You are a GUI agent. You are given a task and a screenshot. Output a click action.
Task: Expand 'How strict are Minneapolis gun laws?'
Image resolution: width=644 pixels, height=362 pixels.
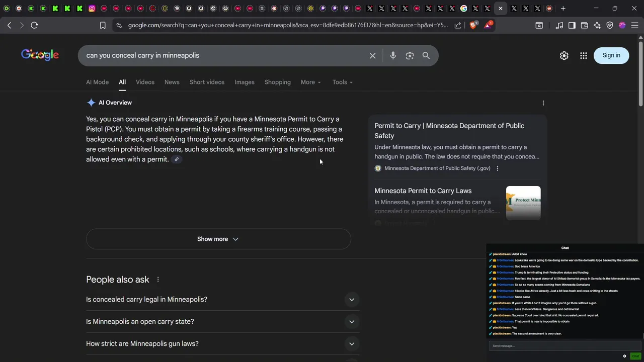click(222, 344)
